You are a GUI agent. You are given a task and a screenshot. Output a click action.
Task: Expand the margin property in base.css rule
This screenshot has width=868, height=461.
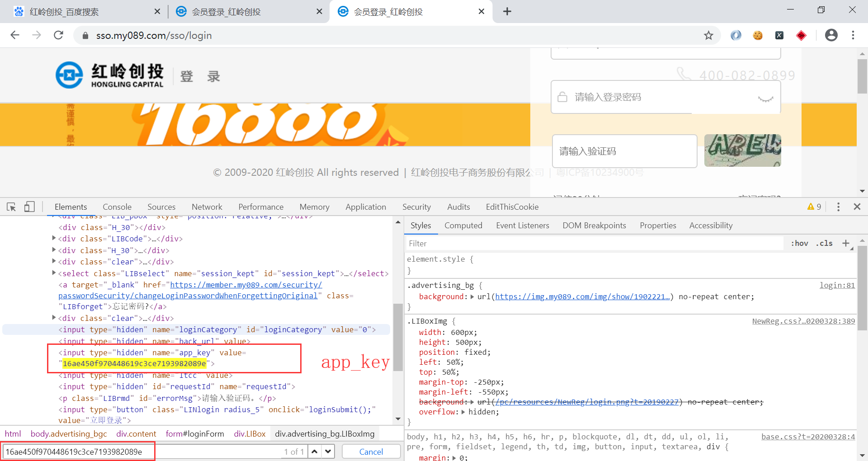click(x=454, y=458)
